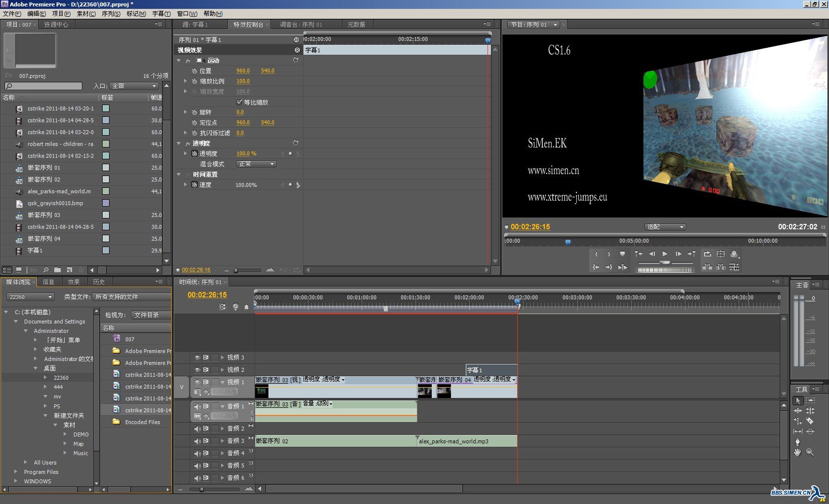Mute the Audio 1 track speaker

point(197,406)
